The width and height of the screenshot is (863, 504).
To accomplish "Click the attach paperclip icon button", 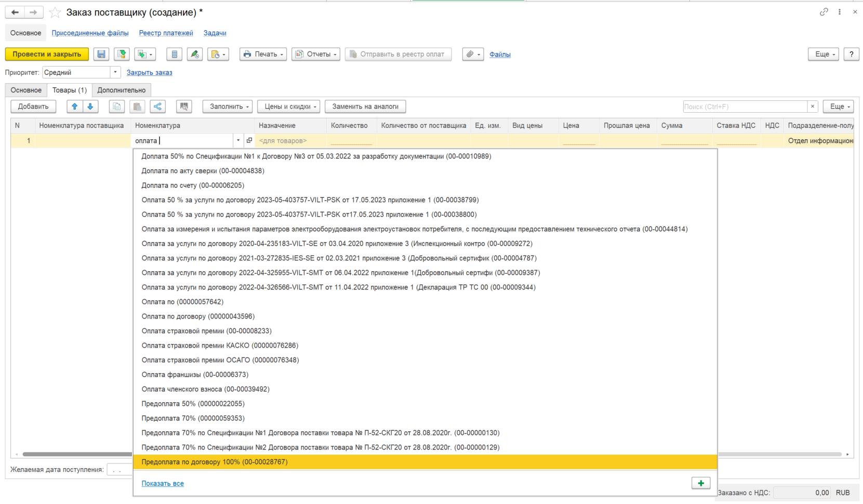I will point(473,54).
